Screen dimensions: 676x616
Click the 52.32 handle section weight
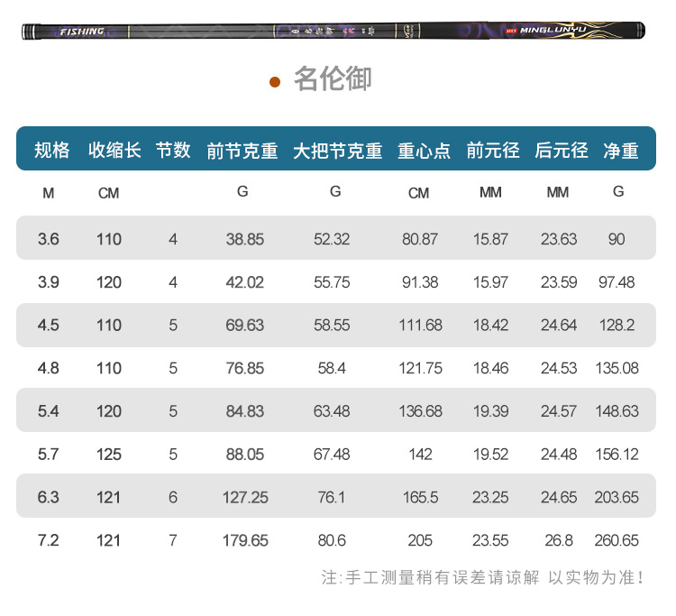[332, 239]
